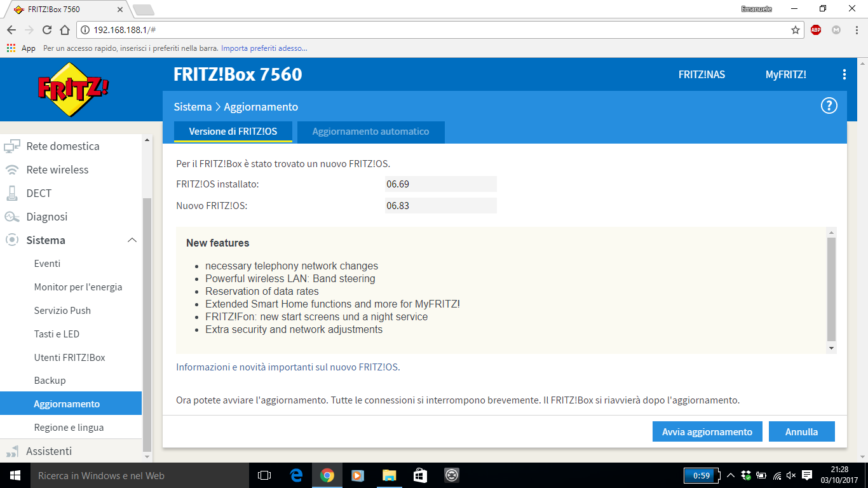Image resolution: width=868 pixels, height=488 pixels.
Task: Open the Adblock Plus extension icon
Action: [x=816, y=30]
